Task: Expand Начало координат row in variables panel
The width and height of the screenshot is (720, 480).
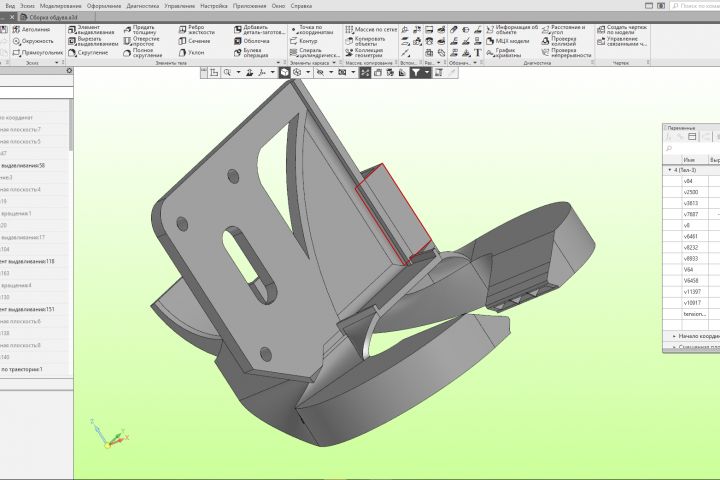Action: [x=674, y=337]
